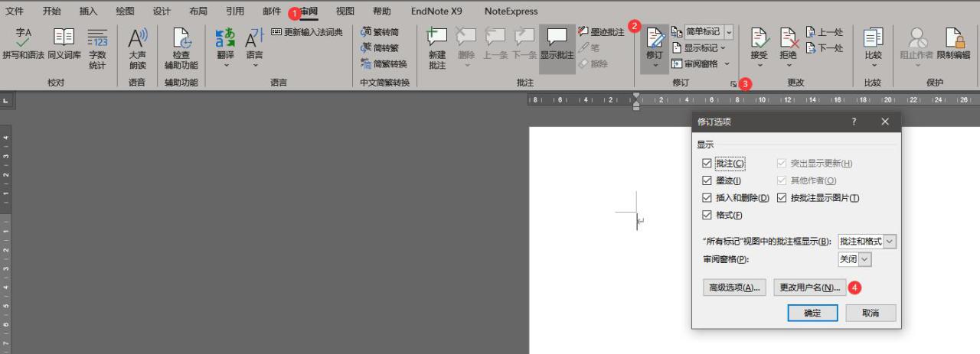Insert a 新建批注 comment
The width and height of the screenshot is (980, 354).
[x=437, y=47]
